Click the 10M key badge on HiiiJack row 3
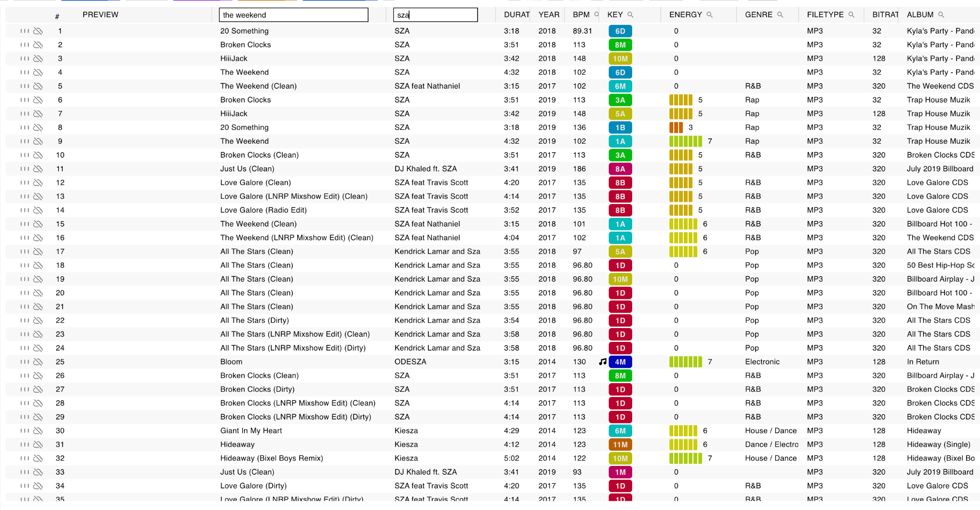 pyautogui.click(x=620, y=59)
